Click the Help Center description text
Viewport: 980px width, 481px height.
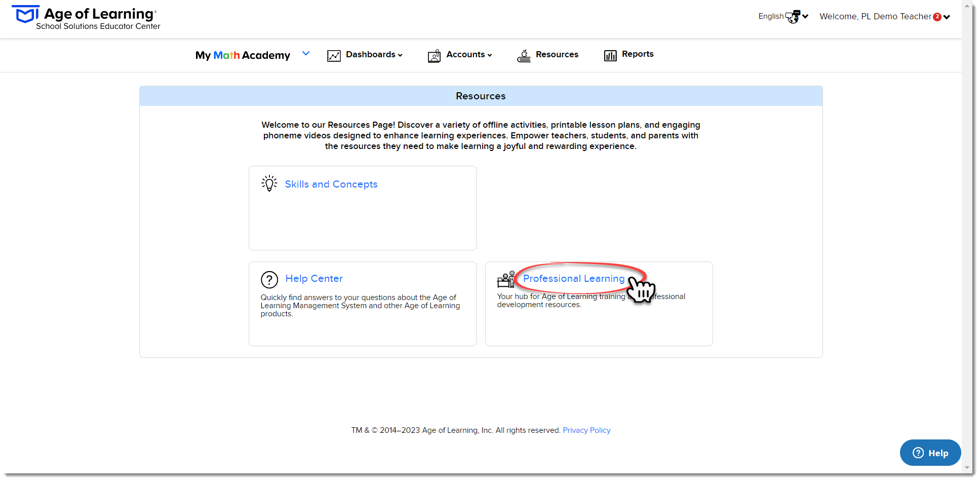pyautogui.click(x=360, y=306)
